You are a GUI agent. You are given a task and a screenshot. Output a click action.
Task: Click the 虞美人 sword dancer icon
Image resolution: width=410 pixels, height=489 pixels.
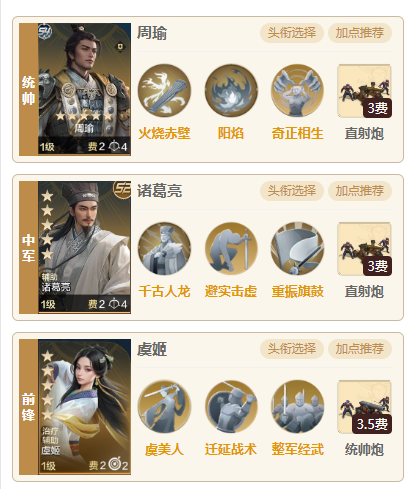pyautogui.click(x=164, y=407)
